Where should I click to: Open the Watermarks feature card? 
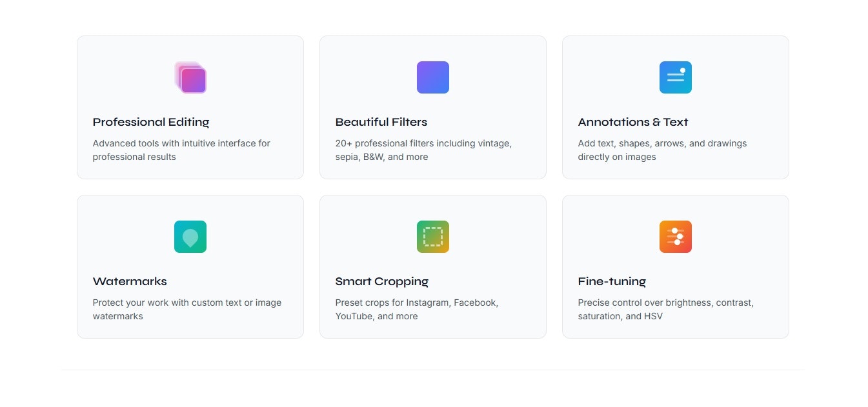pyautogui.click(x=190, y=266)
